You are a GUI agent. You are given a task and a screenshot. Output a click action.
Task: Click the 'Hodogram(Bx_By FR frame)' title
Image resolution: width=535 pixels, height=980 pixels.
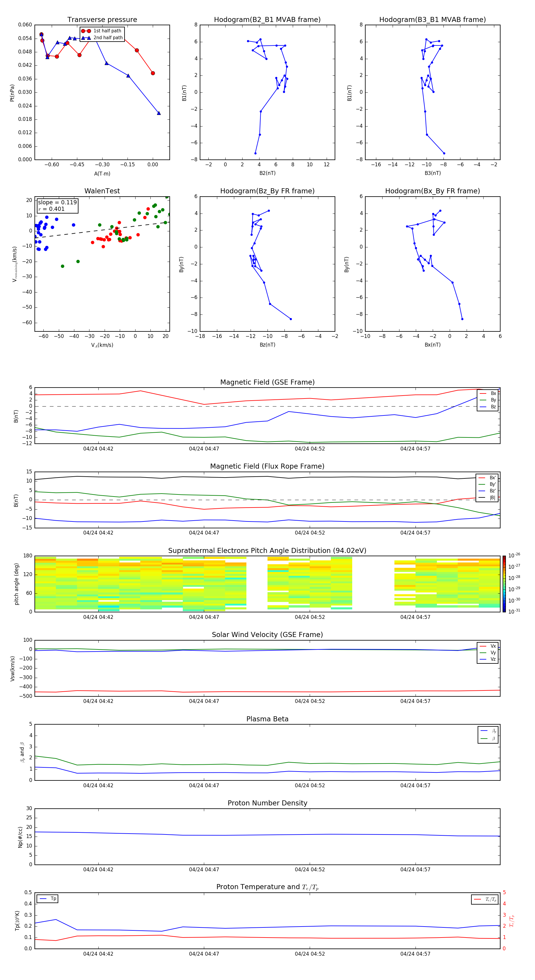[432, 191]
